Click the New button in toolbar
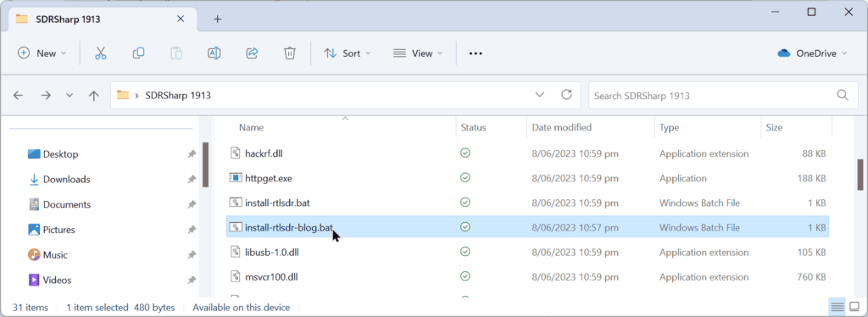Screen dimensions: 868x317 tap(42, 53)
